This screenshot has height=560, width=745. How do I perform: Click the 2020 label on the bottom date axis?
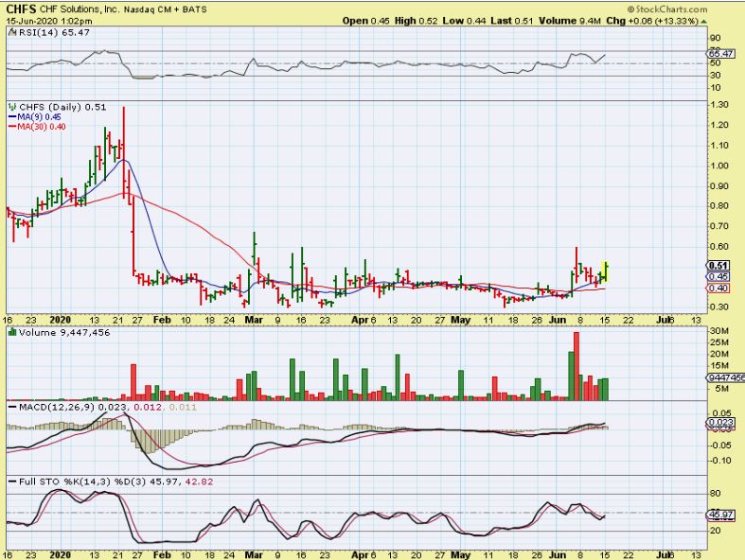click(61, 554)
